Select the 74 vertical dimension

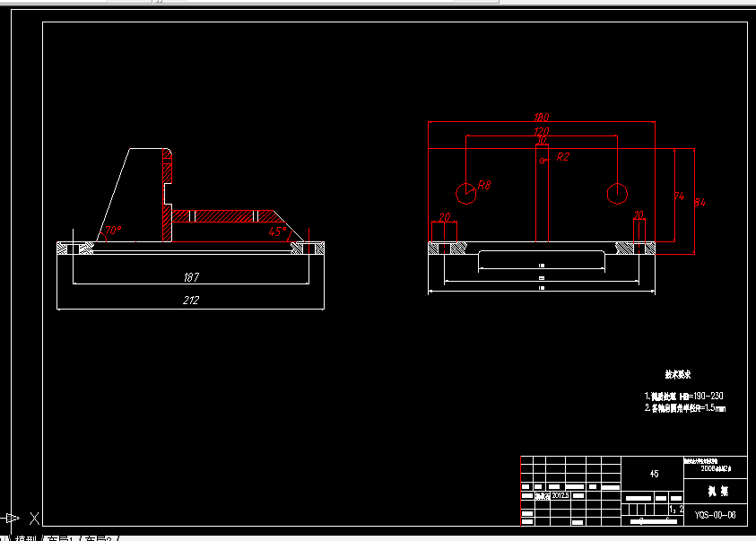[x=680, y=196]
